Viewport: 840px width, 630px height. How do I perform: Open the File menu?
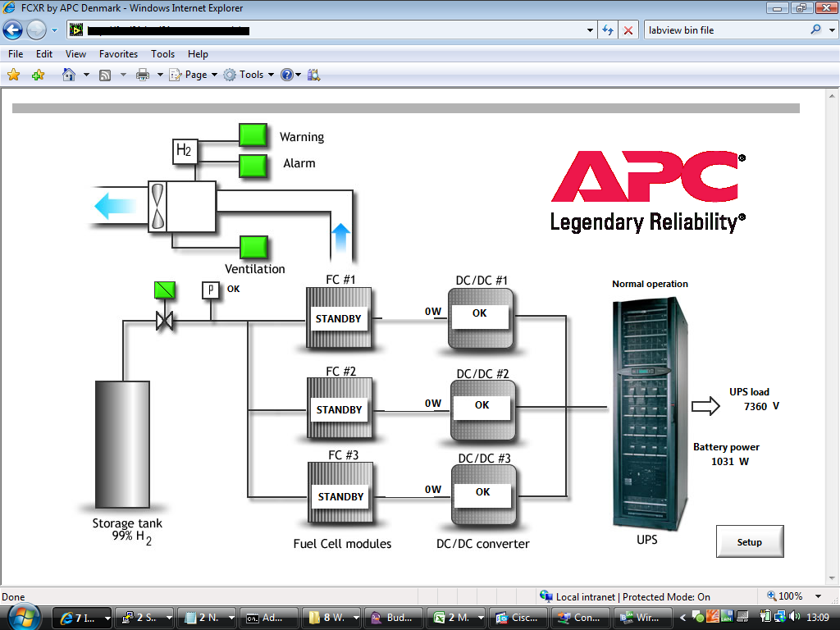click(x=16, y=54)
